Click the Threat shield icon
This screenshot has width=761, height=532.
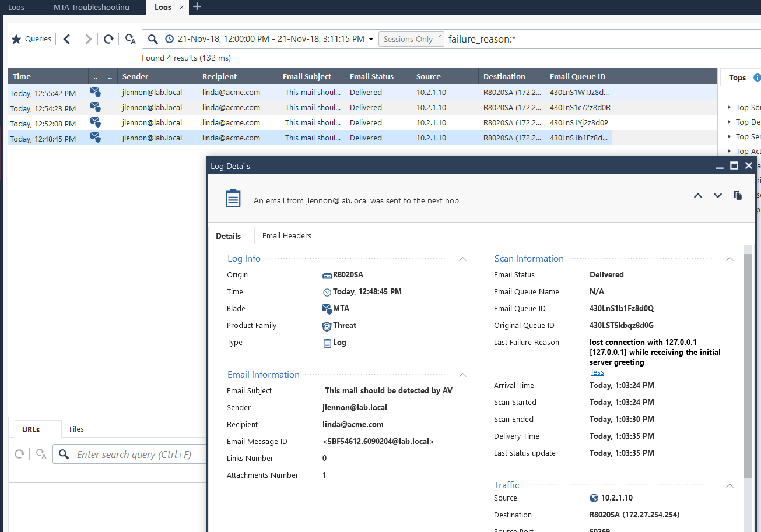click(327, 326)
